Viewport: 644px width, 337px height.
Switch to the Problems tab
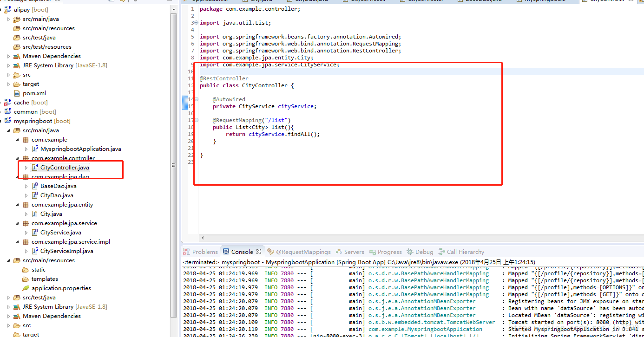tap(200, 252)
